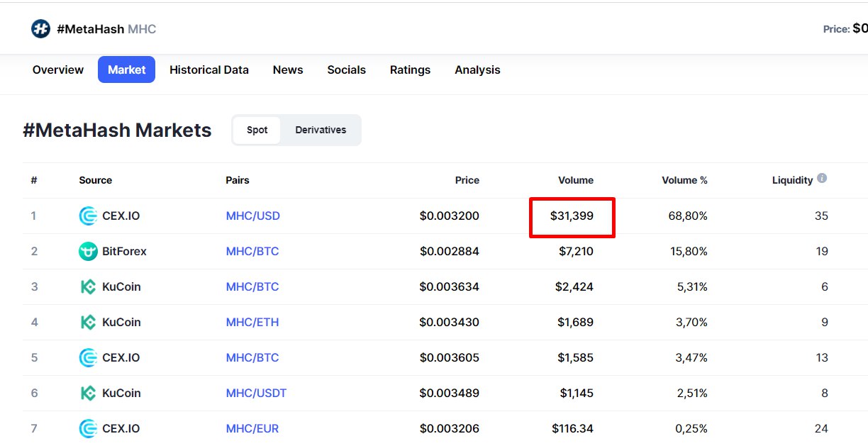Viewport: 868px width, 446px height.
Task: Click KuCoin logo in MHC/ETH row
Action: [x=88, y=322]
